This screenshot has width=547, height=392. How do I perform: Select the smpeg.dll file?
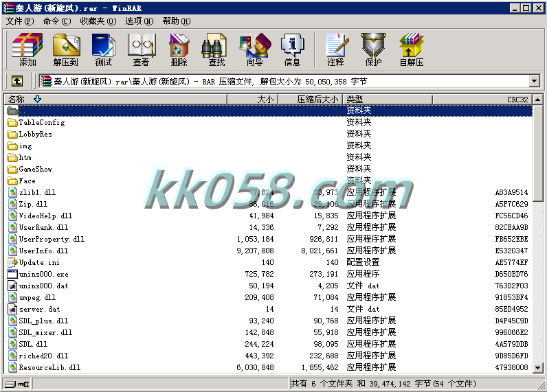pyautogui.click(x=269, y=297)
